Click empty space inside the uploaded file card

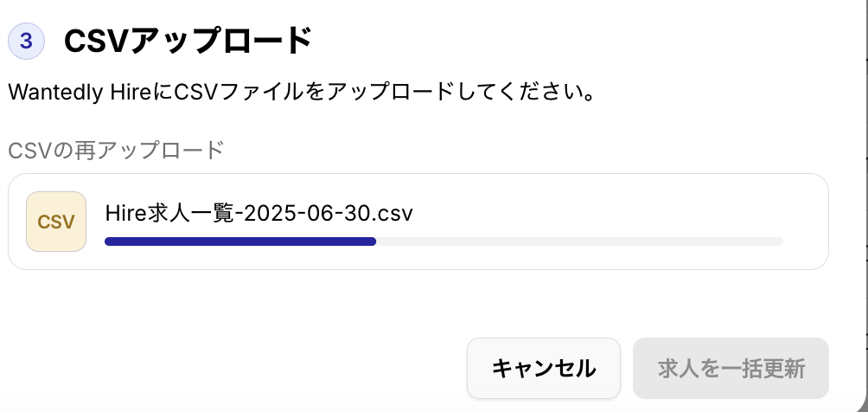(609, 210)
